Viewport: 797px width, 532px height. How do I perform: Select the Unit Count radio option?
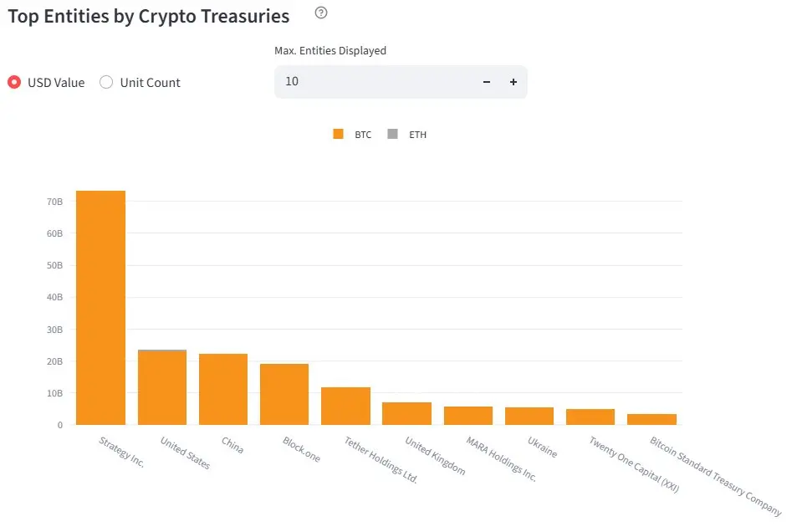pyautogui.click(x=106, y=82)
